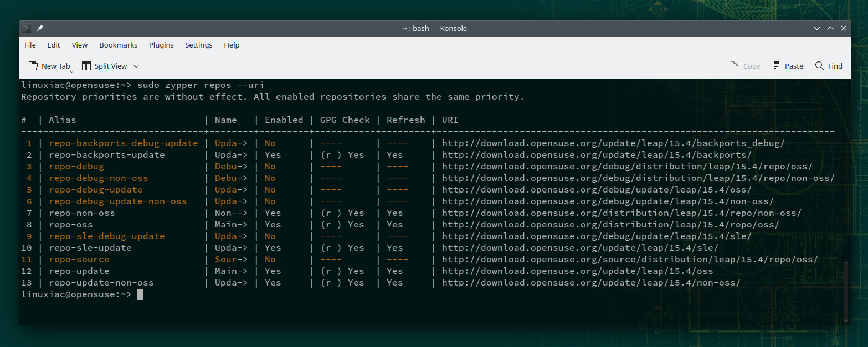Select alias 'repo-non-oss' in row 7

[x=82, y=213]
